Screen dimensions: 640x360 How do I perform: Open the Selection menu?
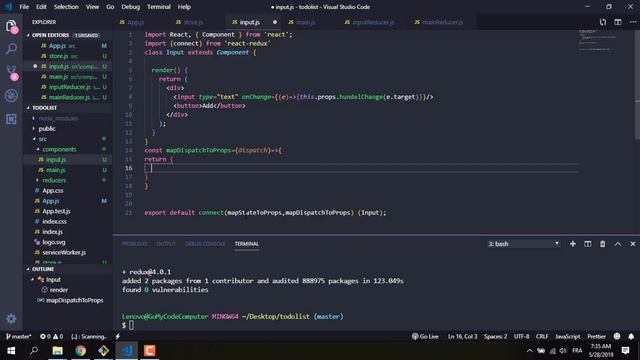(x=66, y=7)
